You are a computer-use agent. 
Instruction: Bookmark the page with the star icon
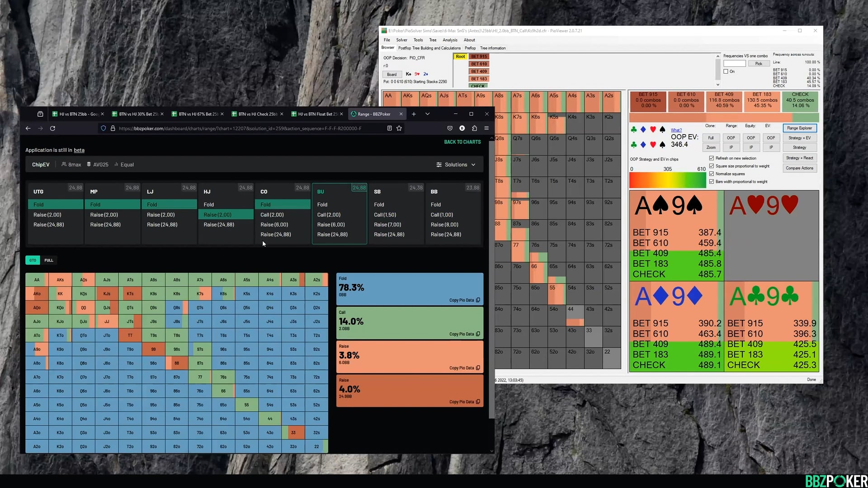click(399, 128)
